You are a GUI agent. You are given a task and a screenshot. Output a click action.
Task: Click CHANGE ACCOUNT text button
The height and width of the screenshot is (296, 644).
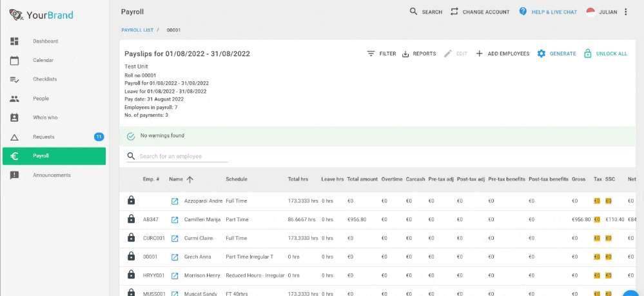tap(486, 12)
